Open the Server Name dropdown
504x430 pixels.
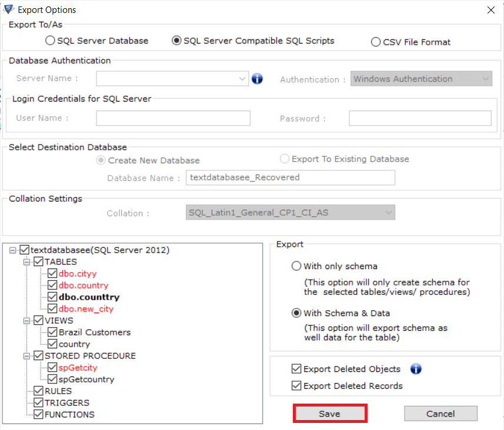(x=243, y=79)
